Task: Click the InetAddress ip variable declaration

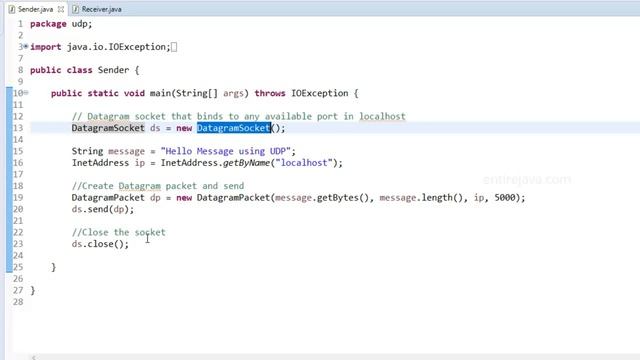Action: pos(108,163)
